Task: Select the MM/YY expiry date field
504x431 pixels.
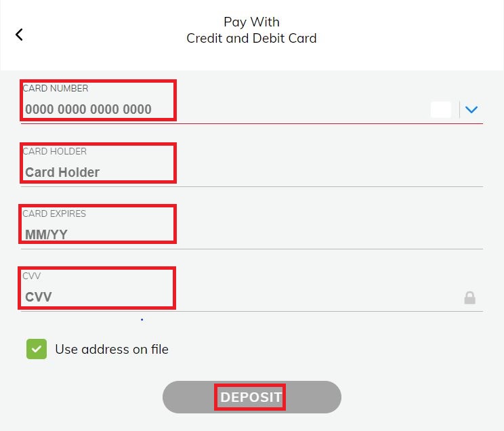Action: [46, 235]
